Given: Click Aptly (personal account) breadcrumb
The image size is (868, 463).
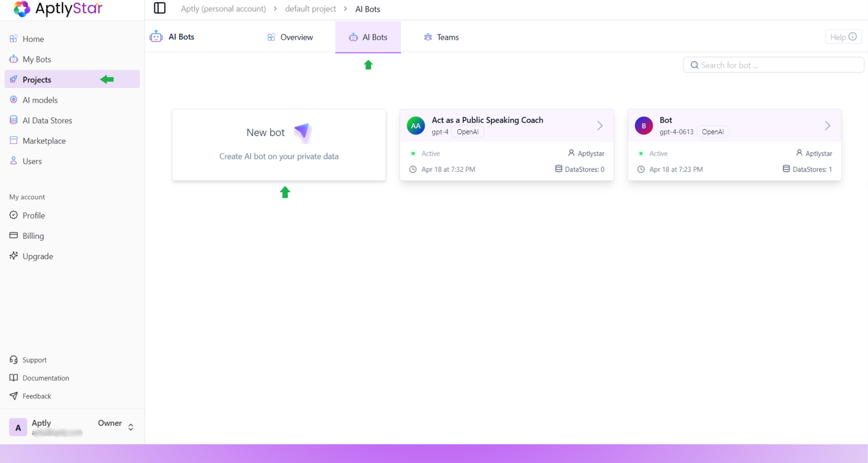Looking at the screenshot, I should (223, 9).
